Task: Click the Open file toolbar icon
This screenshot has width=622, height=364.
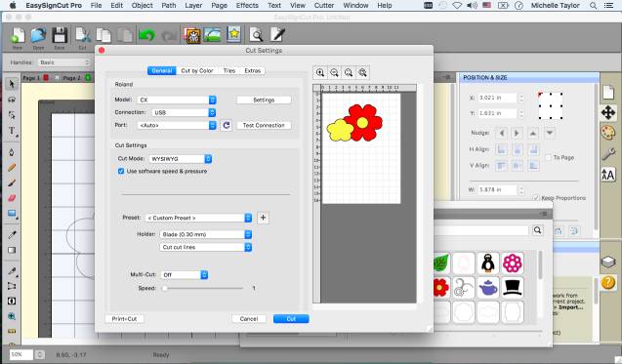Action: pyautogui.click(x=38, y=36)
